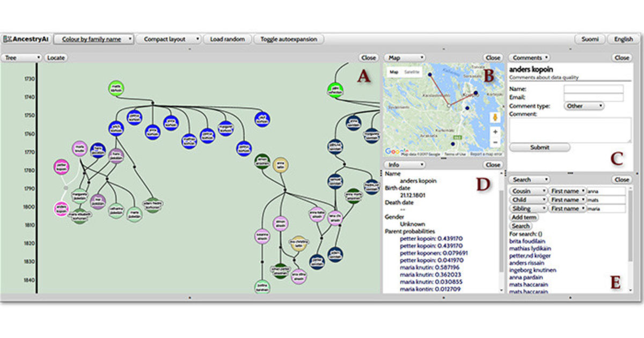This screenshot has height=338, width=644.
Task: Click parent link maria kontin: 0.012709
Action: pos(431,289)
